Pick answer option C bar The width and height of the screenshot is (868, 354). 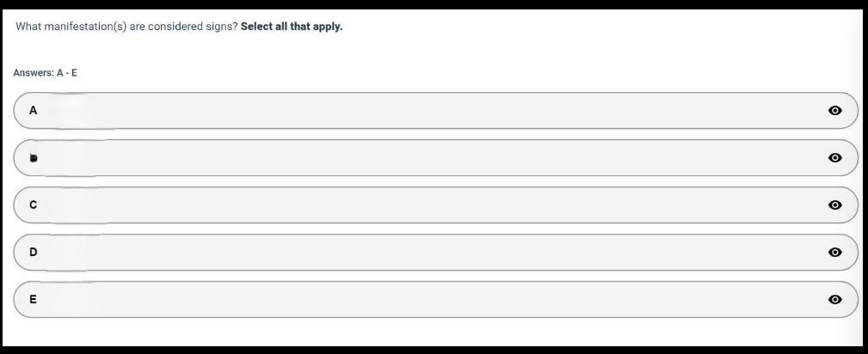click(x=430, y=205)
